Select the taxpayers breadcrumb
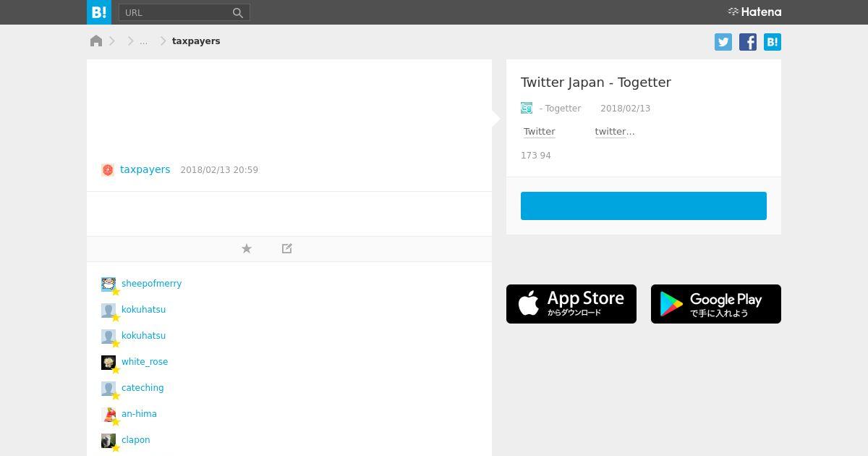 tap(196, 41)
